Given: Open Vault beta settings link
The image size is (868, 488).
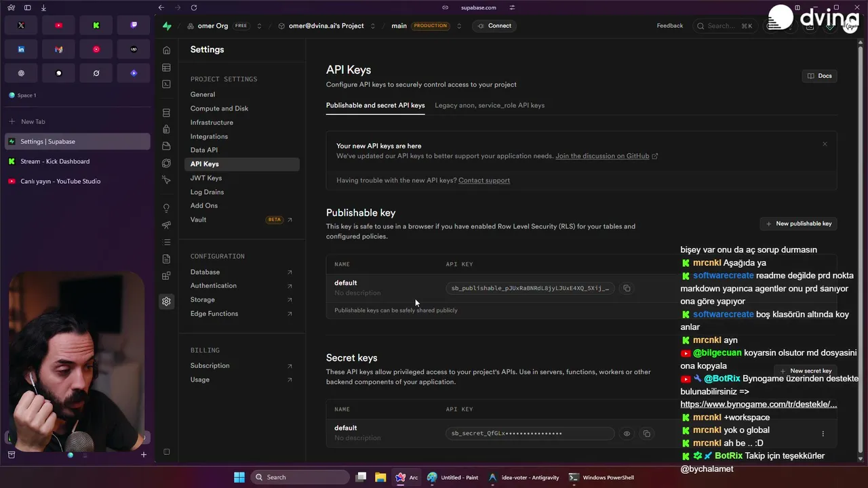Looking at the screenshot, I should tap(241, 220).
